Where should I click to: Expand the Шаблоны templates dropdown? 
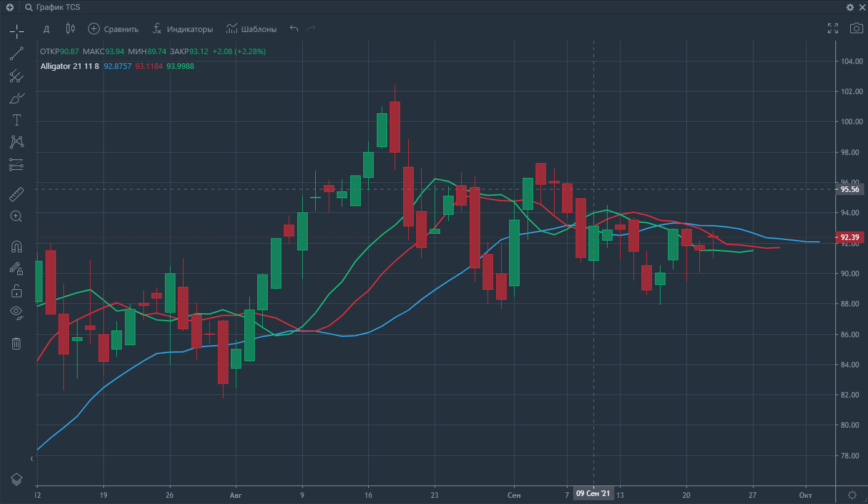point(251,29)
